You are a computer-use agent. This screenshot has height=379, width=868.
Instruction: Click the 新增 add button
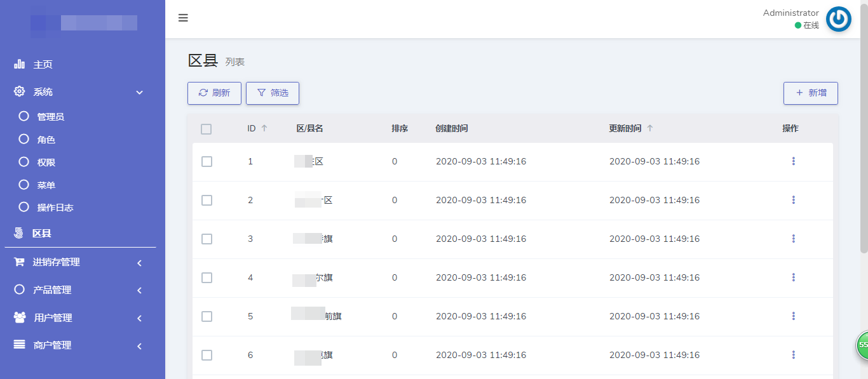810,93
